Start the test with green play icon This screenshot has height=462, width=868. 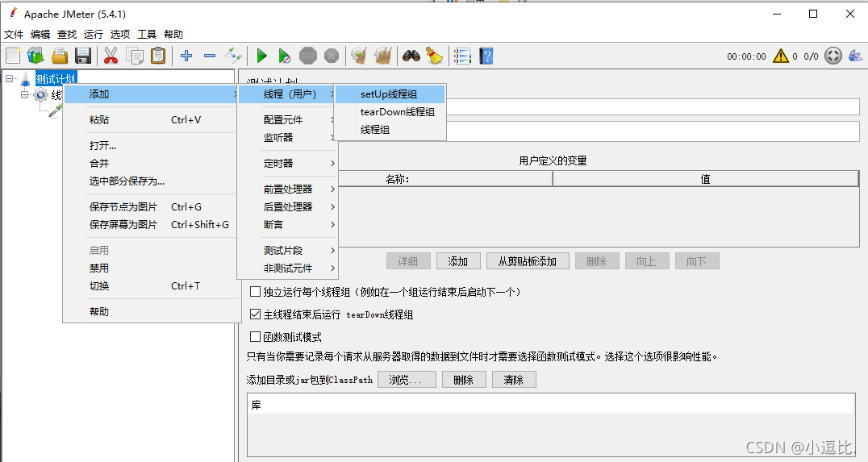click(x=262, y=56)
